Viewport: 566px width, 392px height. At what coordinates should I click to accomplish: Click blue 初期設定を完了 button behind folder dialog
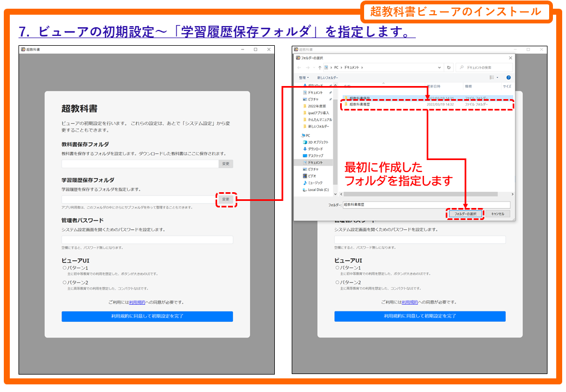click(x=420, y=316)
